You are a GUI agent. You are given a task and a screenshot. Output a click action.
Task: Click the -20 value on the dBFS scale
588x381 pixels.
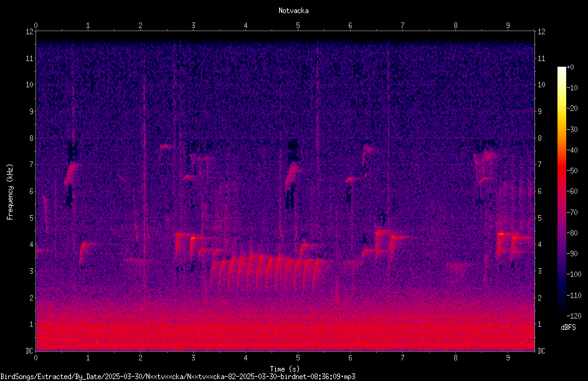click(x=572, y=109)
